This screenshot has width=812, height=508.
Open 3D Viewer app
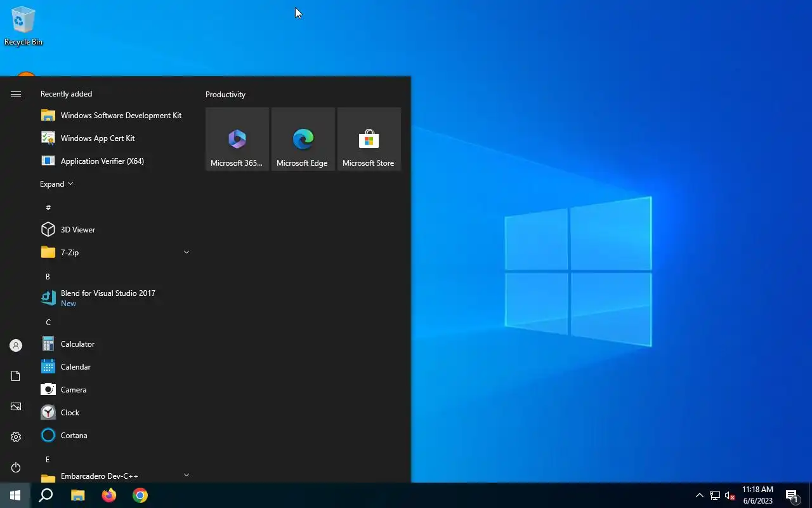click(115, 230)
